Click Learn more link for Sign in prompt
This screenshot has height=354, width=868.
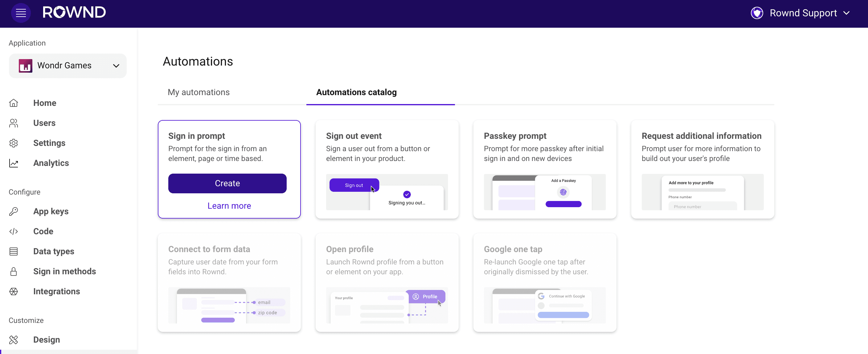tap(229, 206)
